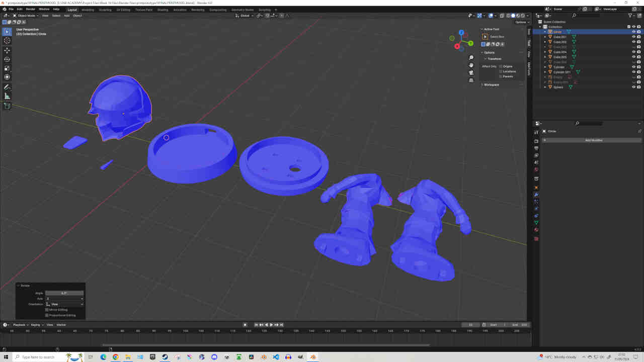Click the Add Modifier button
Viewport: 644px width, 362px height.
593,140
